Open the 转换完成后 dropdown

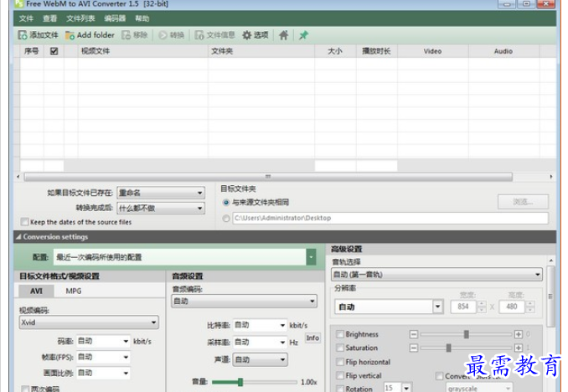coord(161,209)
